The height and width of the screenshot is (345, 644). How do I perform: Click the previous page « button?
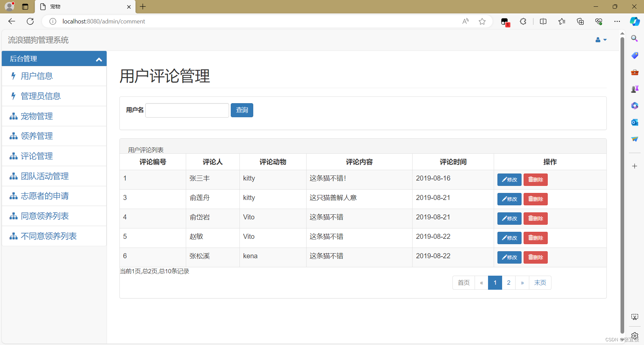pyautogui.click(x=481, y=283)
